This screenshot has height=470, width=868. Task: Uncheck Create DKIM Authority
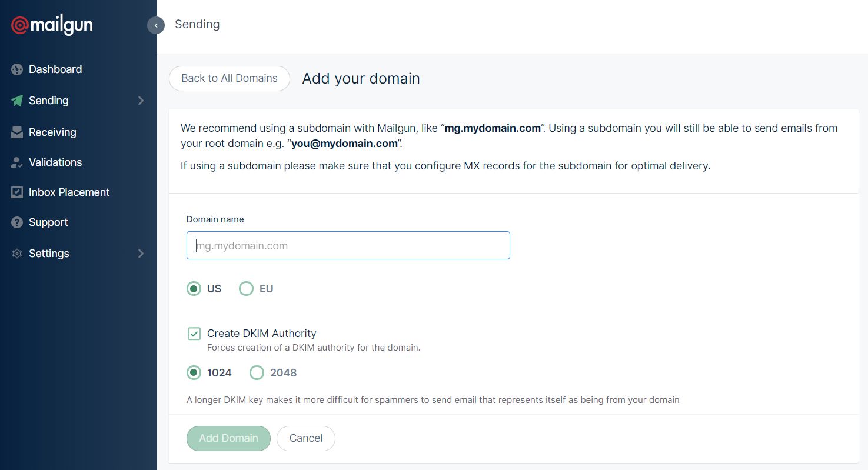(194, 334)
